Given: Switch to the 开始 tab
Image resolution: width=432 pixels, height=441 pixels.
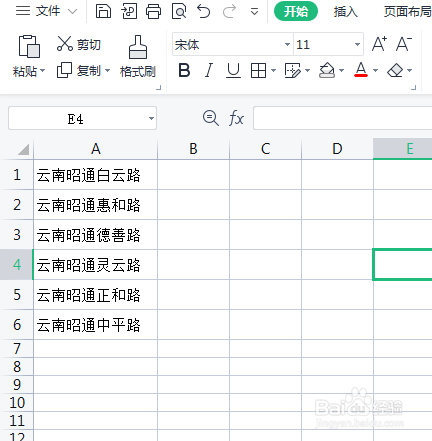Looking at the screenshot, I should coord(296,12).
